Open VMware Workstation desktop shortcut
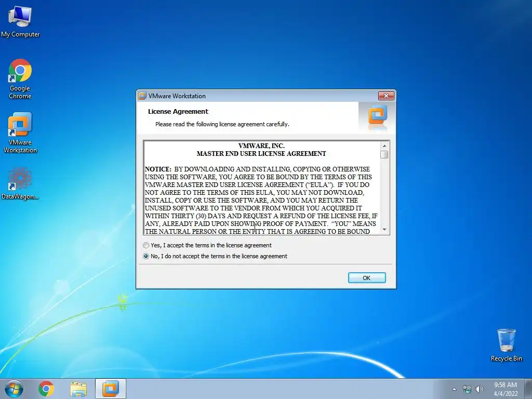Screen dimensions: 532x399 (20, 132)
